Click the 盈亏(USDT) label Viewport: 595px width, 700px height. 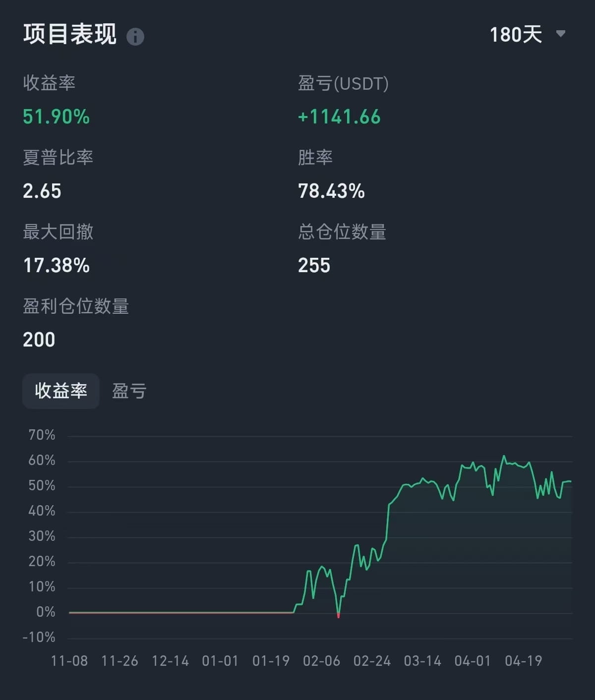343,83
